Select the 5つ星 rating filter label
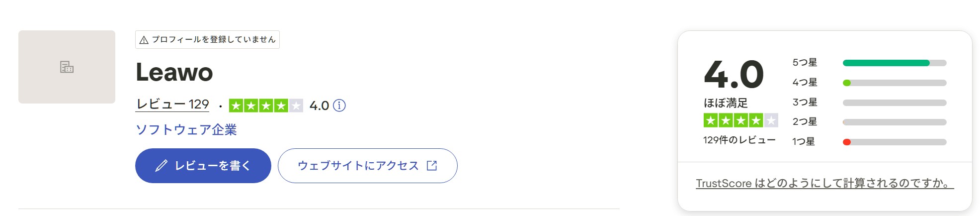This screenshot has height=216, width=980. pos(805,63)
